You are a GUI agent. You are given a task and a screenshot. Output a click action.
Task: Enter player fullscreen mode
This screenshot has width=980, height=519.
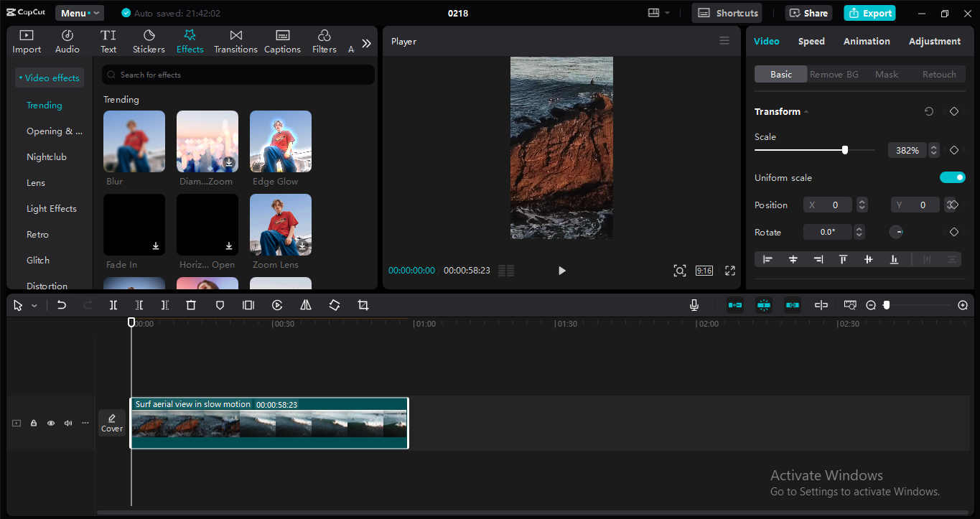click(730, 271)
